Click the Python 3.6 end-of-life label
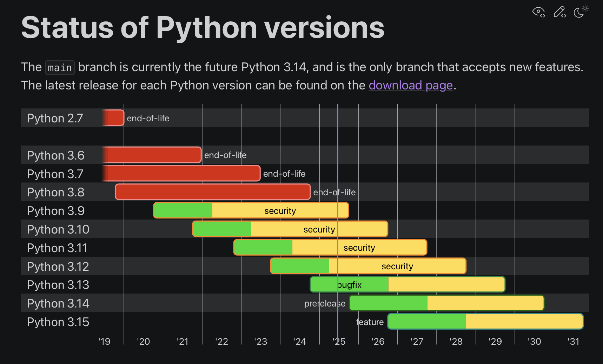Image resolution: width=603 pixels, height=364 pixels. click(x=225, y=155)
